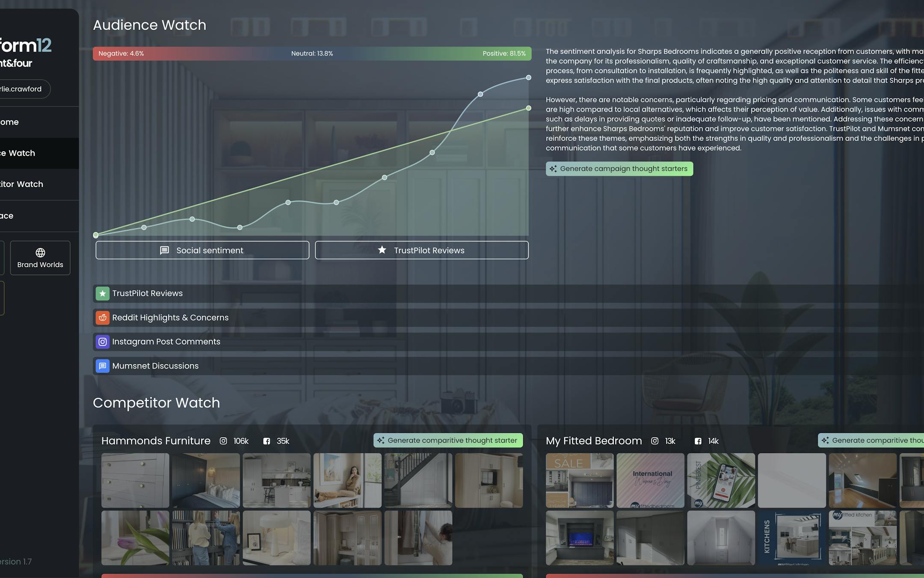
Task: Click the Instagram Post Comments icon
Action: pyautogui.click(x=102, y=342)
